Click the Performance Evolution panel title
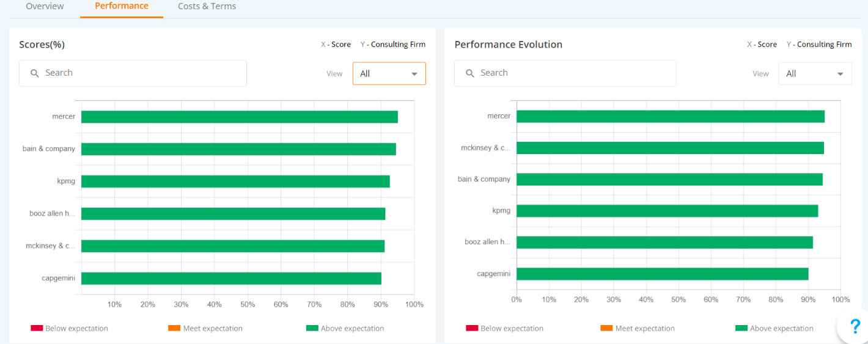The width and height of the screenshot is (868, 344). click(509, 45)
